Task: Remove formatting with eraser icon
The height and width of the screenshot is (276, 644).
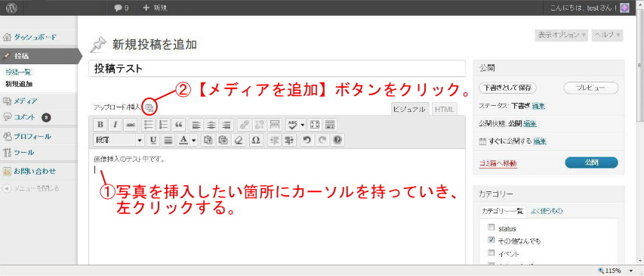Action: pos(238,140)
